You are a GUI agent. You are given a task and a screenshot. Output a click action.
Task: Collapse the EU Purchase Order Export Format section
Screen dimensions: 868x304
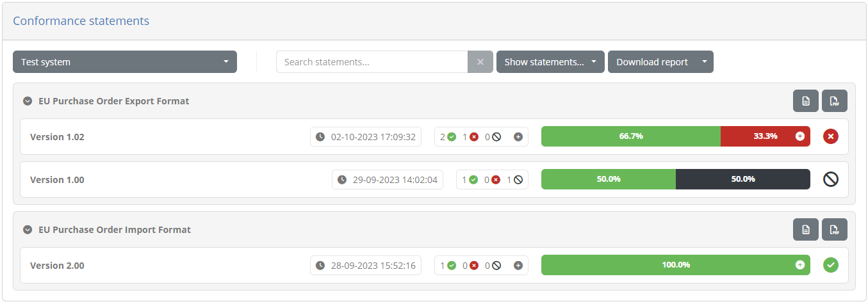pyautogui.click(x=28, y=101)
